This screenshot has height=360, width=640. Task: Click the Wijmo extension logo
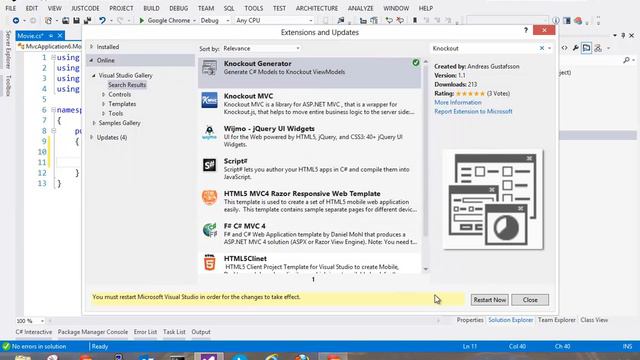click(209, 133)
